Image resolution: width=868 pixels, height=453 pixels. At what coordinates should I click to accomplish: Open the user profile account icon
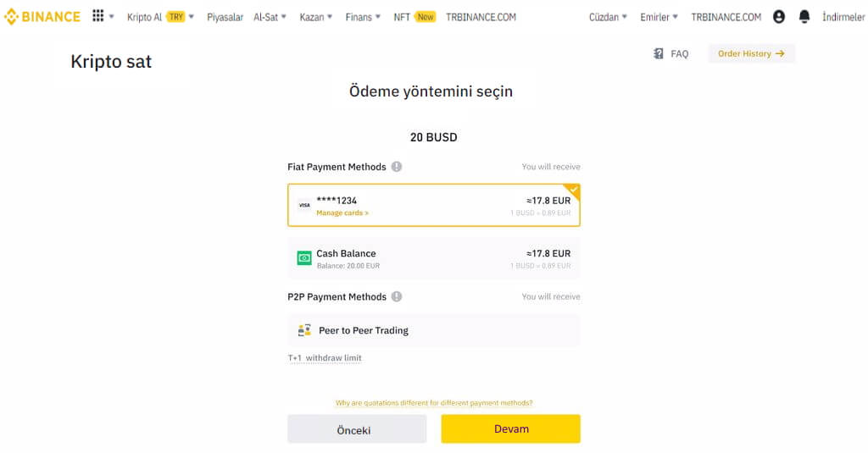tap(779, 17)
